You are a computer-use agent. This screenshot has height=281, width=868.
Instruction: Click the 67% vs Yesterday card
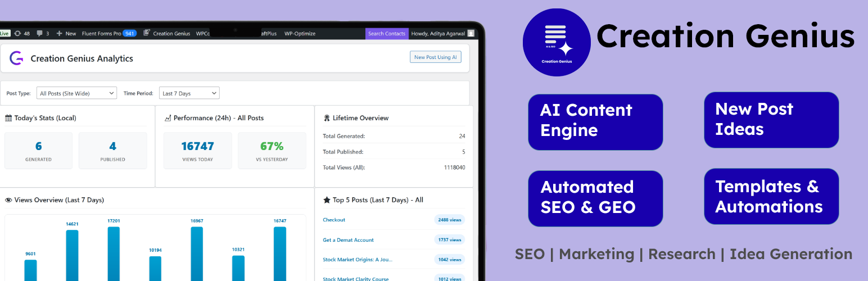point(272,151)
